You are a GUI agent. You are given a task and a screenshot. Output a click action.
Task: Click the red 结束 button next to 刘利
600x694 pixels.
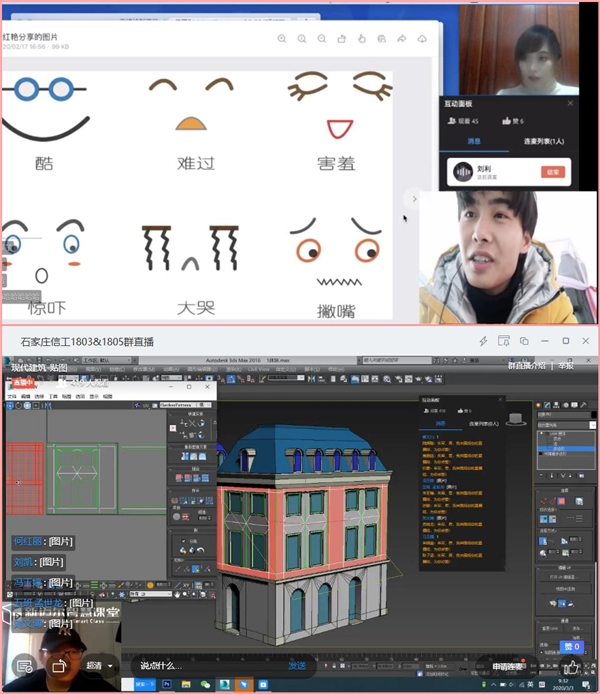[x=552, y=172]
